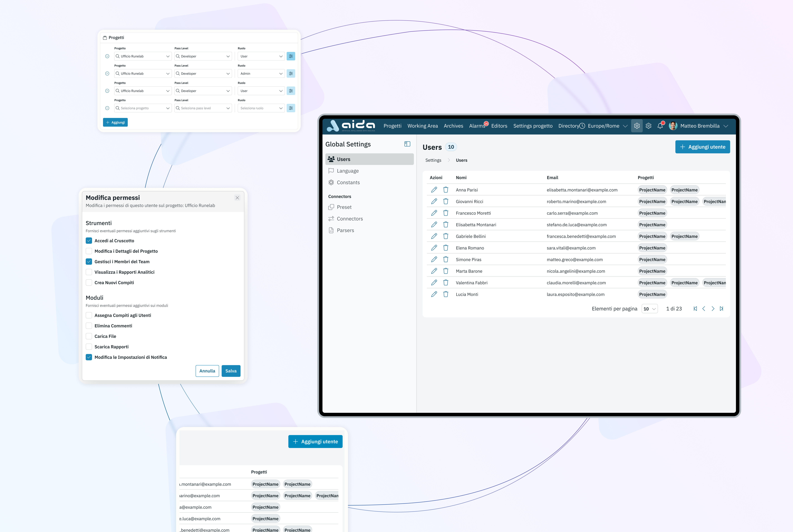Enable Visualizza i Rapporti Analitici checkbox
Viewport: 793px width, 532px height.
click(89, 272)
